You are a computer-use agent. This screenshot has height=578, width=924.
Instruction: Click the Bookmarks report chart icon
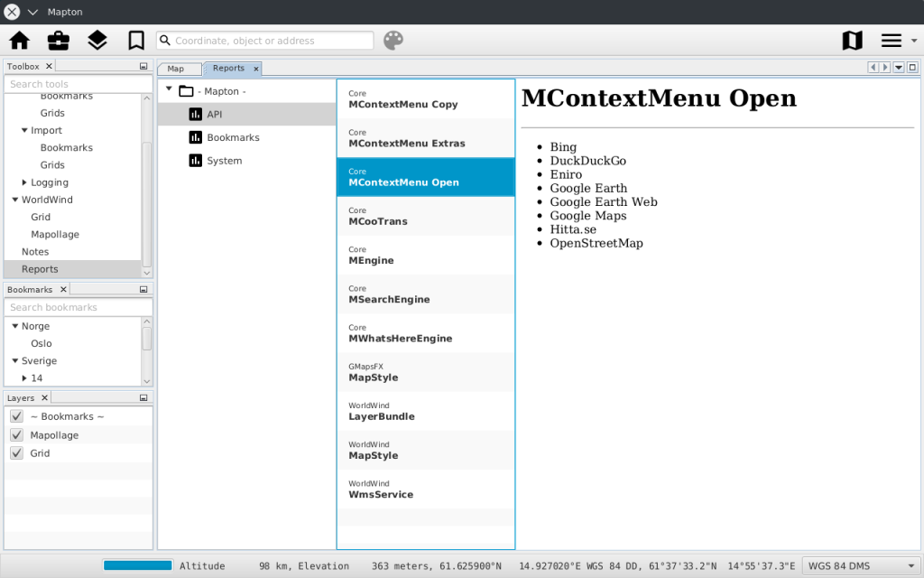(x=196, y=137)
